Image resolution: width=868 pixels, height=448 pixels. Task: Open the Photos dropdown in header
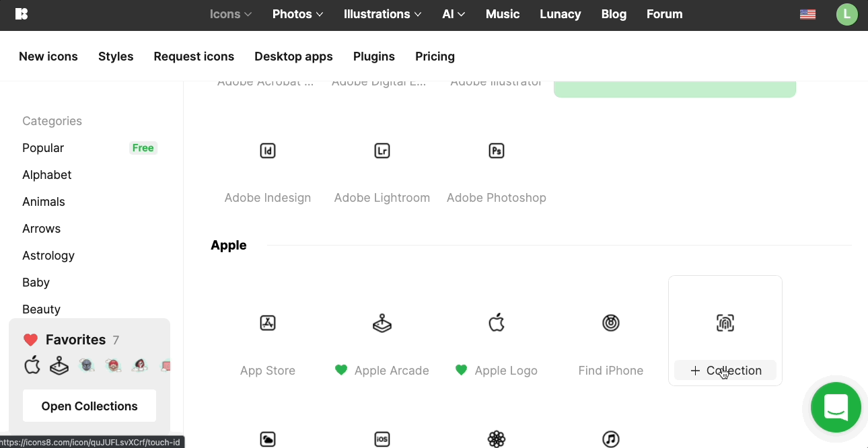click(297, 14)
